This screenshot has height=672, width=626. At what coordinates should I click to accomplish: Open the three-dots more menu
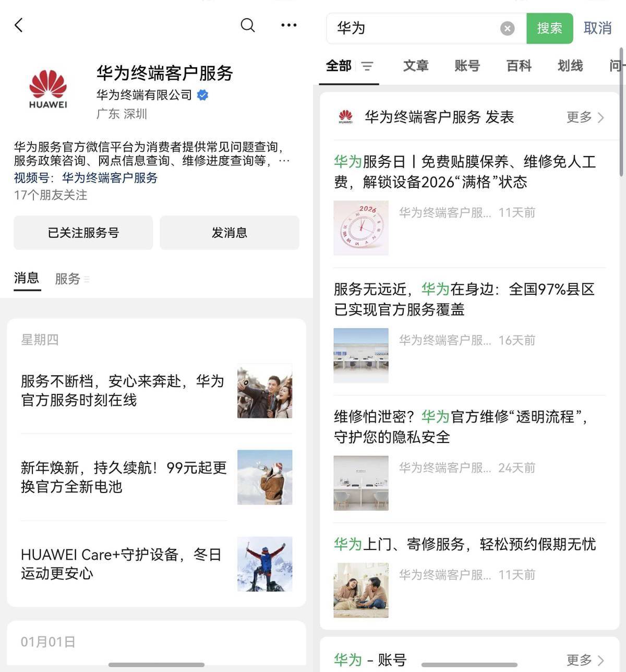[288, 25]
